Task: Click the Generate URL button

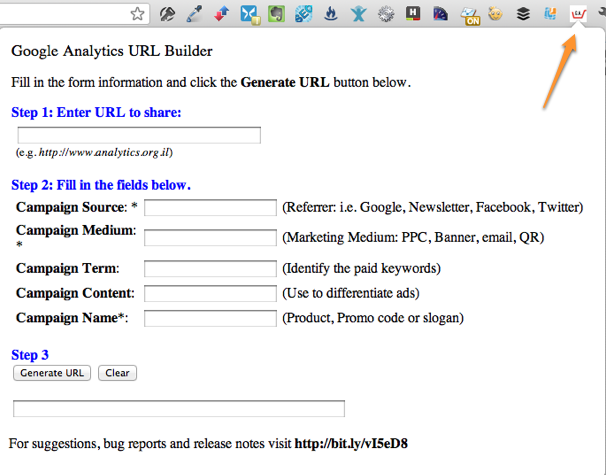Action: pos(52,373)
